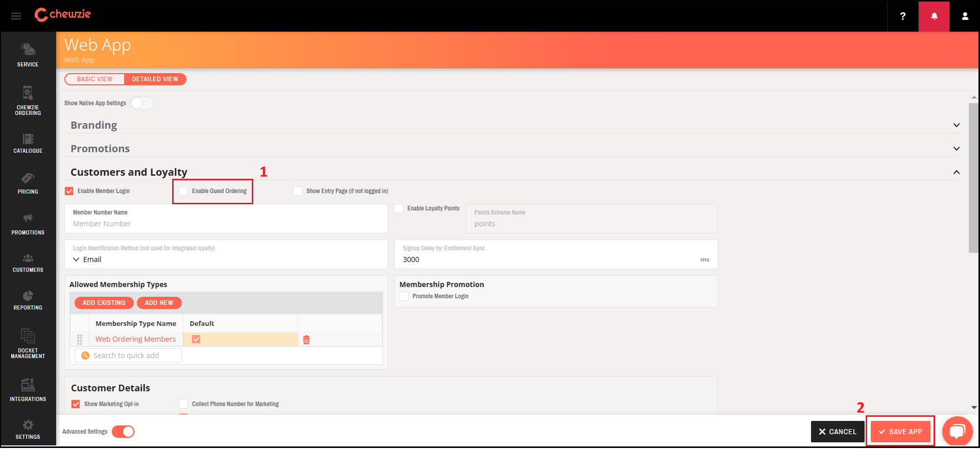This screenshot has height=449, width=980.
Task: Open the Integrations section
Action: (x=28, y=390)
